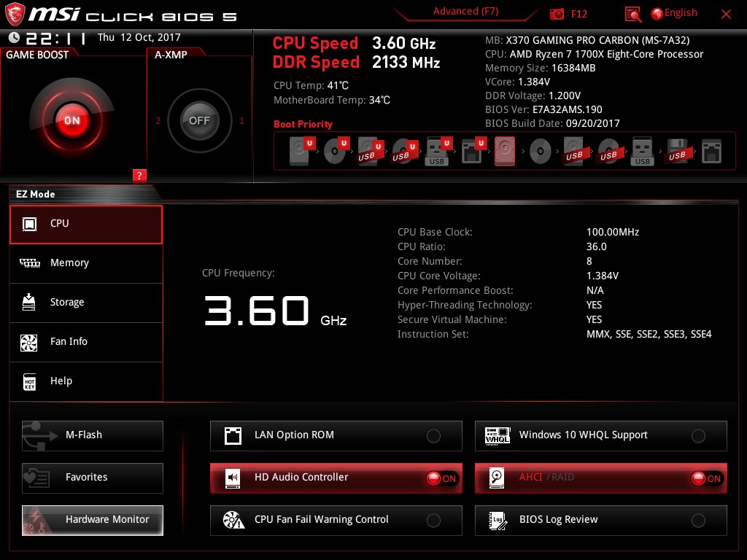Viewport: 747px width, 560px height.
Task: Toggle the BIOS Log Review radio circle
Action: pos(698,521)
